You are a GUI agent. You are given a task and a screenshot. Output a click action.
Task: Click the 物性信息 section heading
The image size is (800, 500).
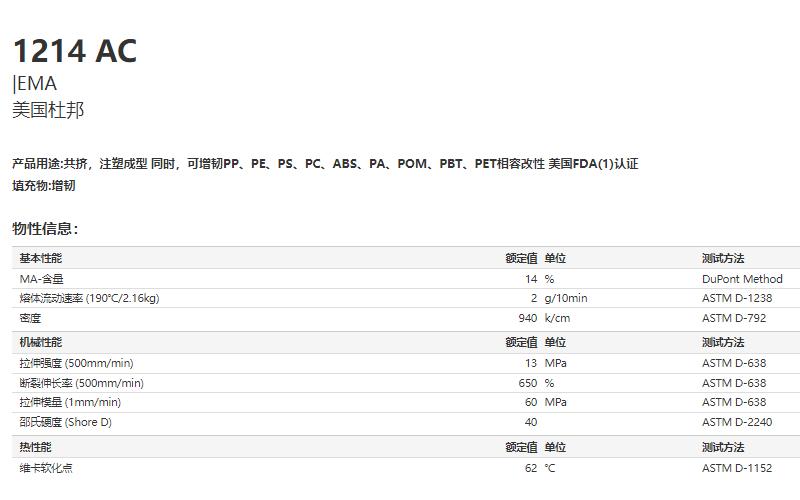click(x=45, y=229)
